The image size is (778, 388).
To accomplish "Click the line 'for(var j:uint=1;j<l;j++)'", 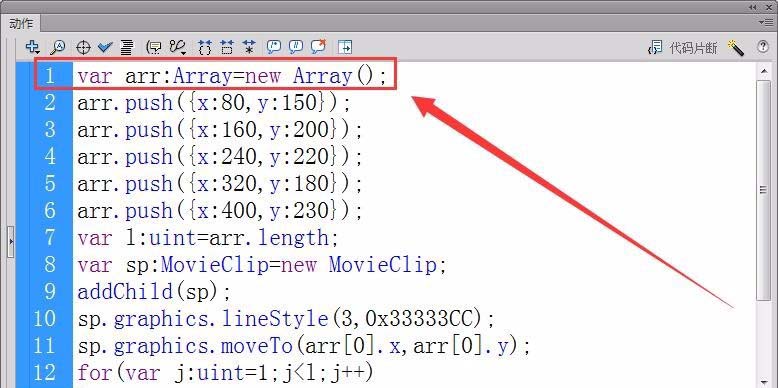I will (x=225, y=372).
